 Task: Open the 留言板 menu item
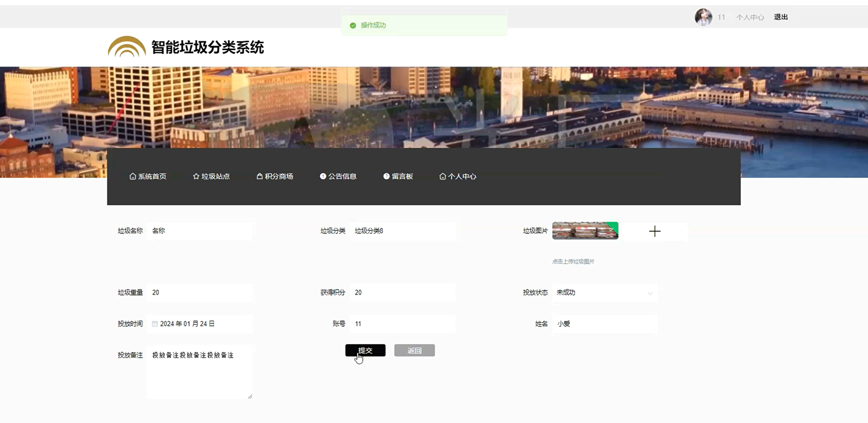pyautogui.click(x=398, y=176)
